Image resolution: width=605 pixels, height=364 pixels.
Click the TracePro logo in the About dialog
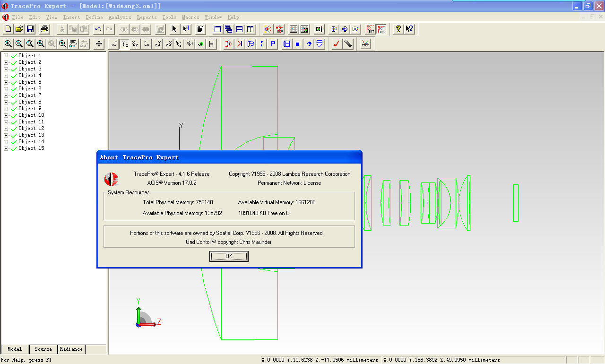(111, 179)
